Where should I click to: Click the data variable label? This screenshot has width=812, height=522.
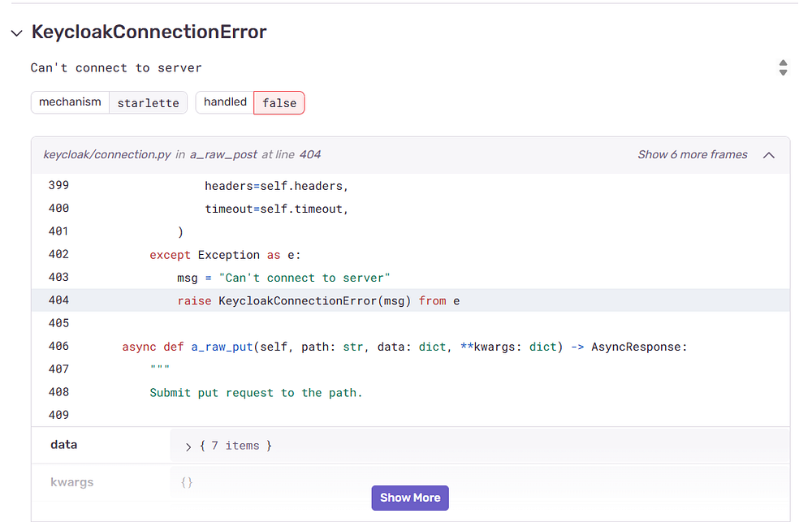coord(63,445)
